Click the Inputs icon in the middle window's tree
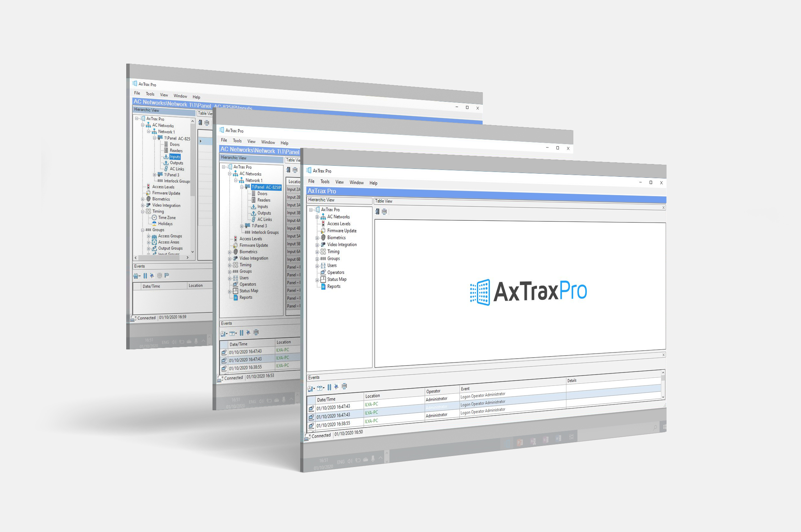 click(x=253, y=207)
